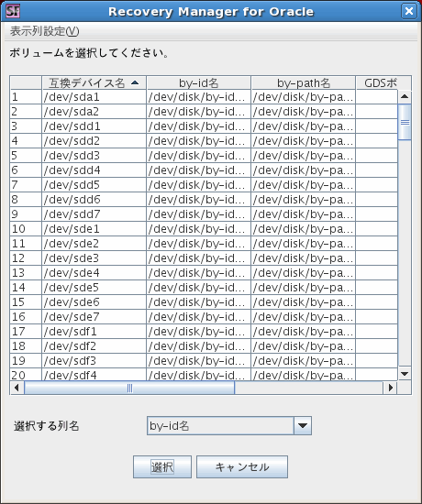Click by-id cell in row 15
The image size is (422, 504).
click(198, 302)
